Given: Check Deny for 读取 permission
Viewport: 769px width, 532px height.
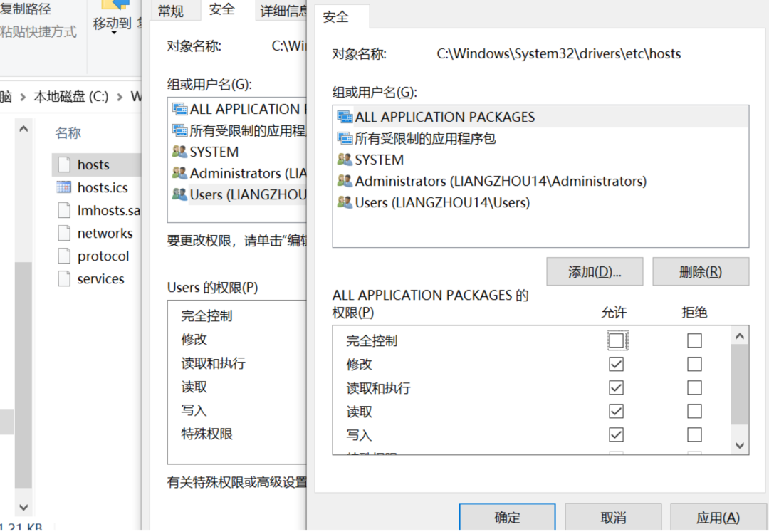Looking at the screenshot, I should point(694,411).
